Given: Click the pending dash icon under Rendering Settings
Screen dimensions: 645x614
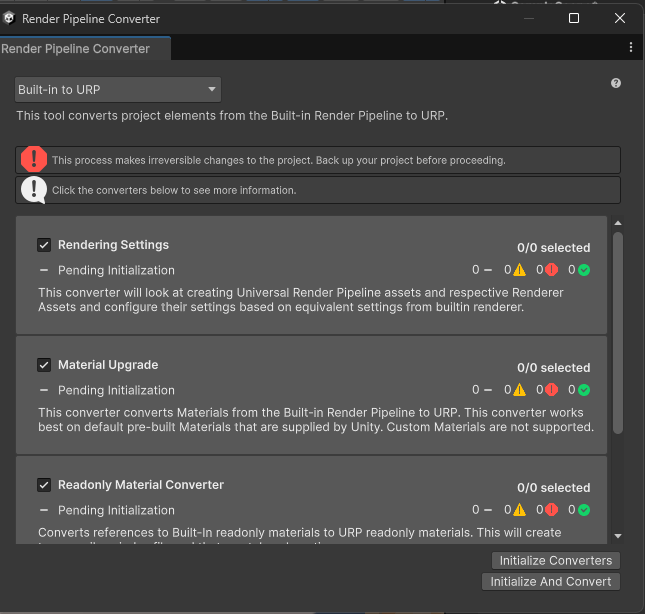Looking at the screenshot, I should [44, 270].
